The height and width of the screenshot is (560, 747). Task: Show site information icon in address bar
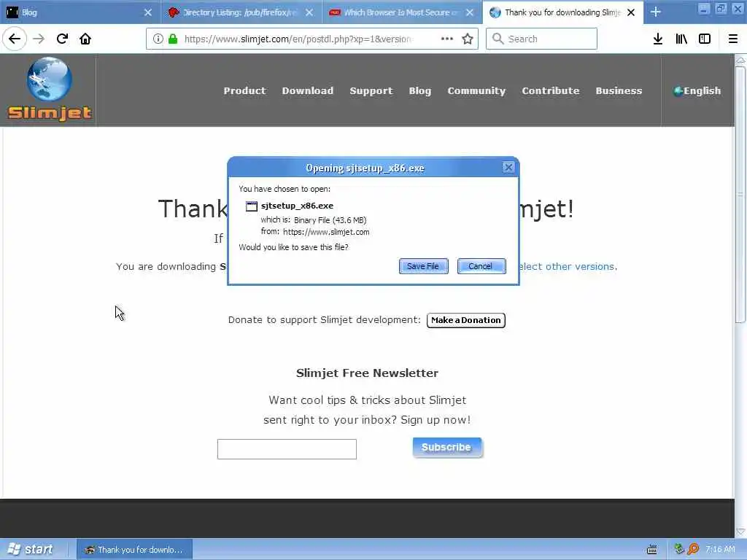click(x=158, y=39)
